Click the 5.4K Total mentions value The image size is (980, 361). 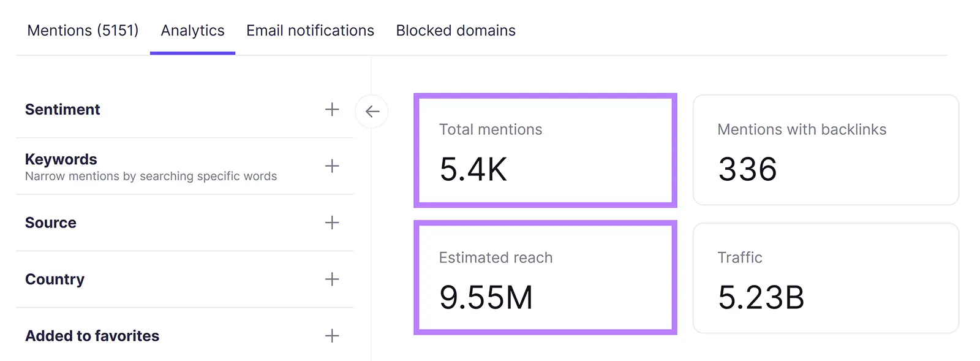click(473, 171)
